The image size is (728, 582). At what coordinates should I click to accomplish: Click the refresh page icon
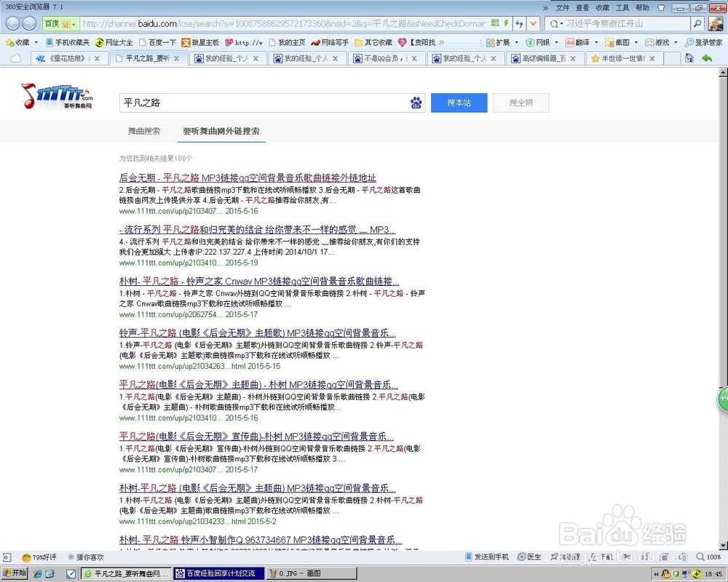(x=518, y=23)
